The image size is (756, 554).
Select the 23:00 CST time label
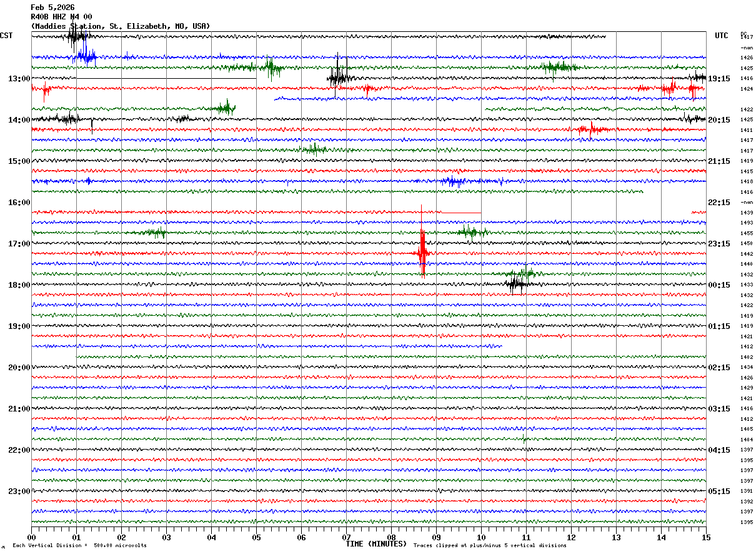click(19, 491)
